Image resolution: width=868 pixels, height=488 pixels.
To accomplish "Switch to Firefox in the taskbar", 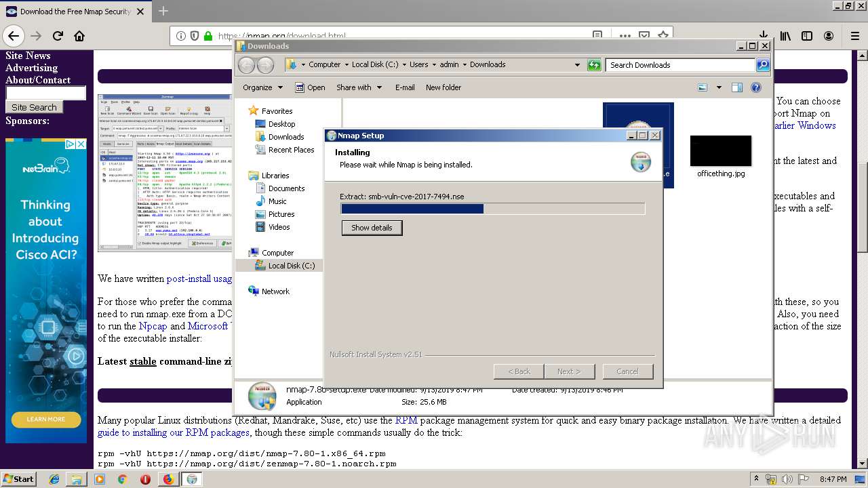I will click(168, 479).
